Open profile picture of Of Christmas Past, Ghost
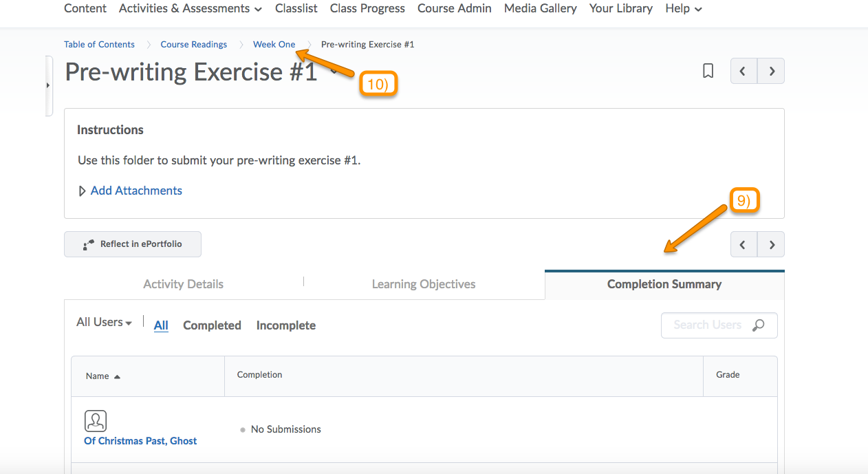The image size is (868, 474). coord(96,420)
